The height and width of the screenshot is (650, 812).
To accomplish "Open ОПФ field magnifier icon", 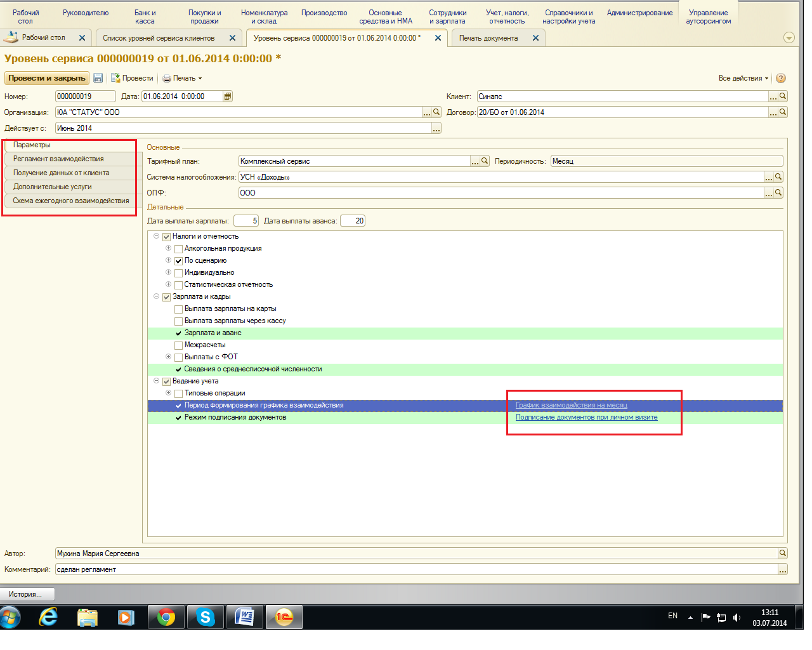I will tap(778, 193).
